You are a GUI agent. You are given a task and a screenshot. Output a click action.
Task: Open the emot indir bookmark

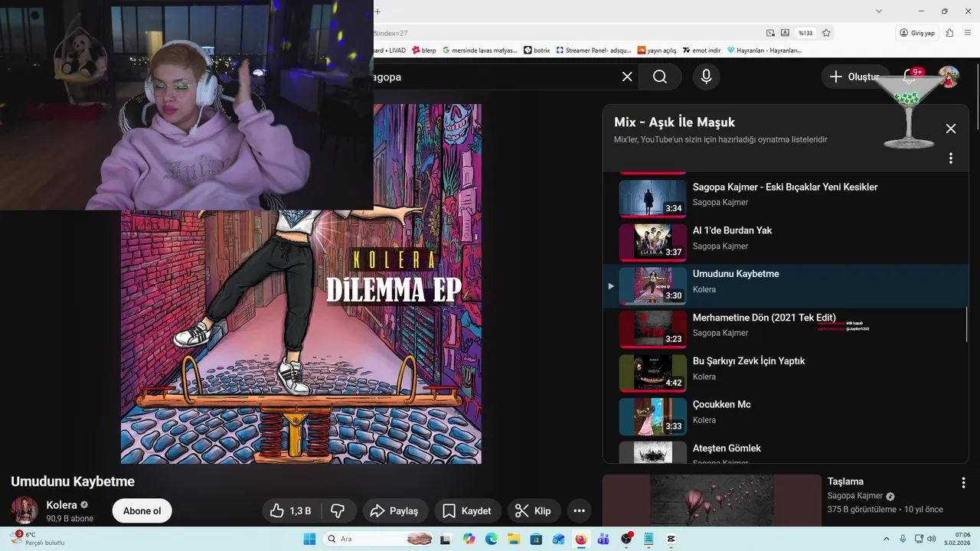point(702,51)
